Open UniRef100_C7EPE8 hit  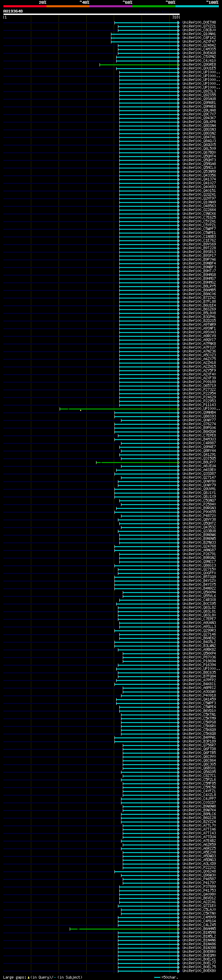coord(199,435)
